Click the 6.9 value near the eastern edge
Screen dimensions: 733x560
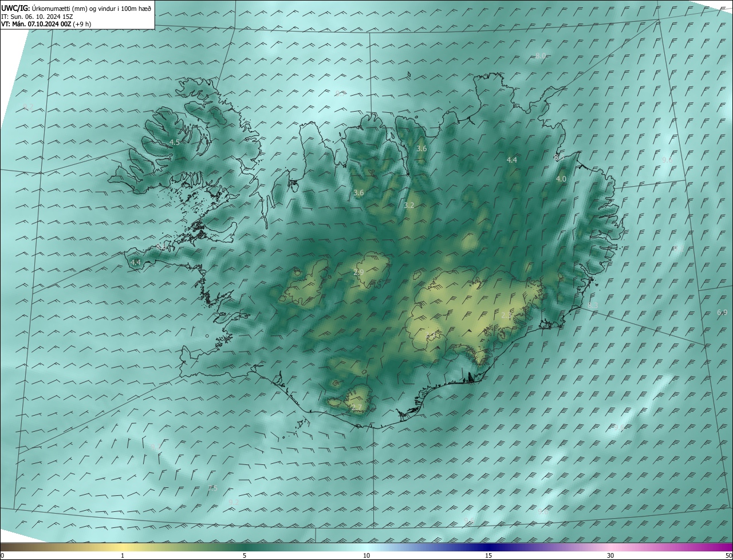(722, 312)
